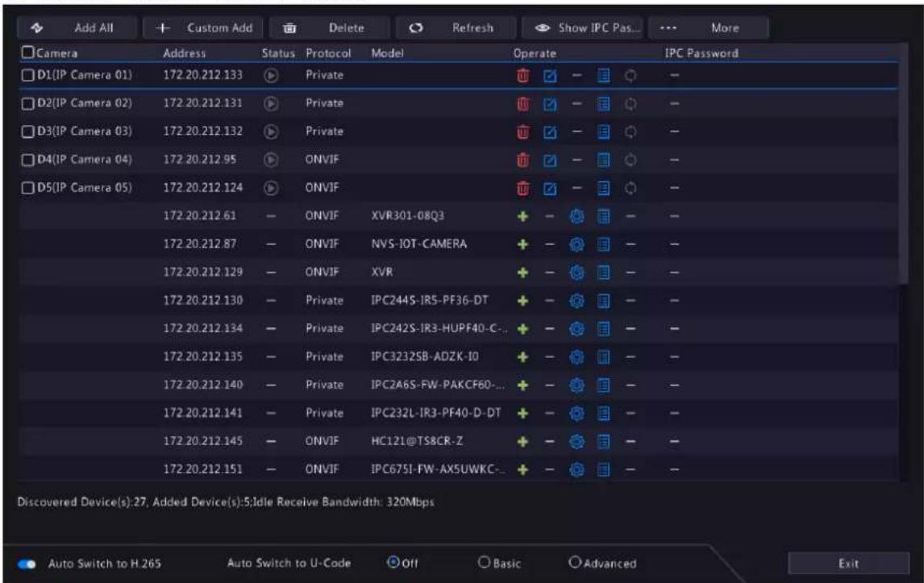
Task: Play live view for D2 camera
Action: pos(271,104)
